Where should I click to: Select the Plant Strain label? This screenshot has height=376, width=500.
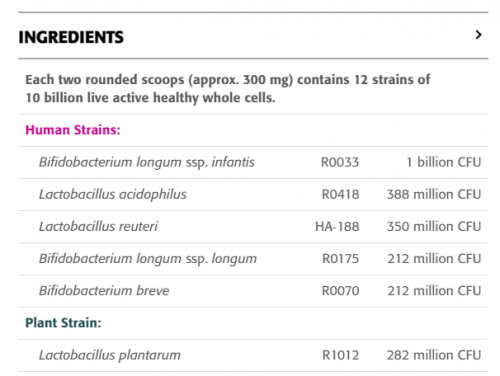click(x=63, y=323)
